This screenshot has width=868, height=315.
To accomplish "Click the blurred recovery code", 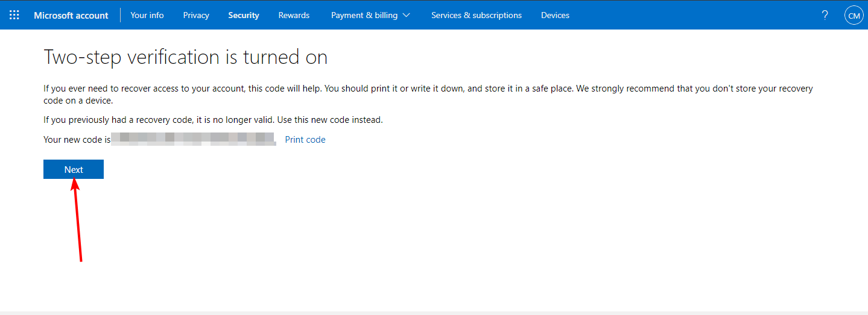I will [x=194, y=139].
